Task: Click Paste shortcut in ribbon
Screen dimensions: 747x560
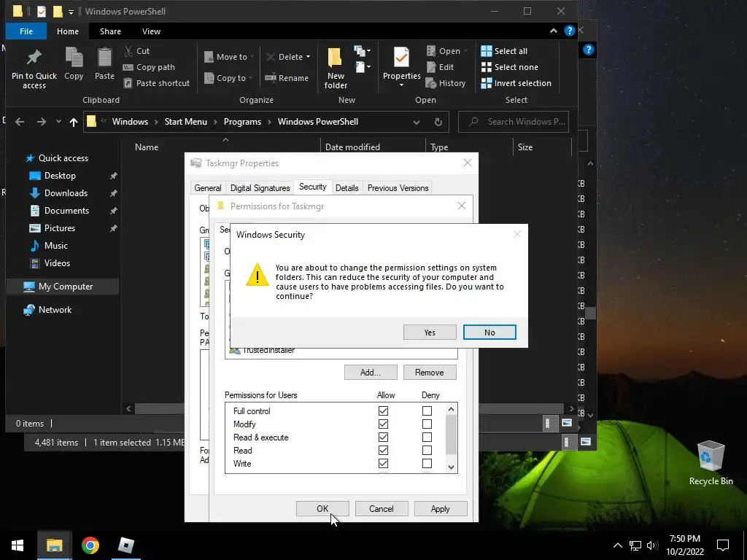Action: coord(157,83)
